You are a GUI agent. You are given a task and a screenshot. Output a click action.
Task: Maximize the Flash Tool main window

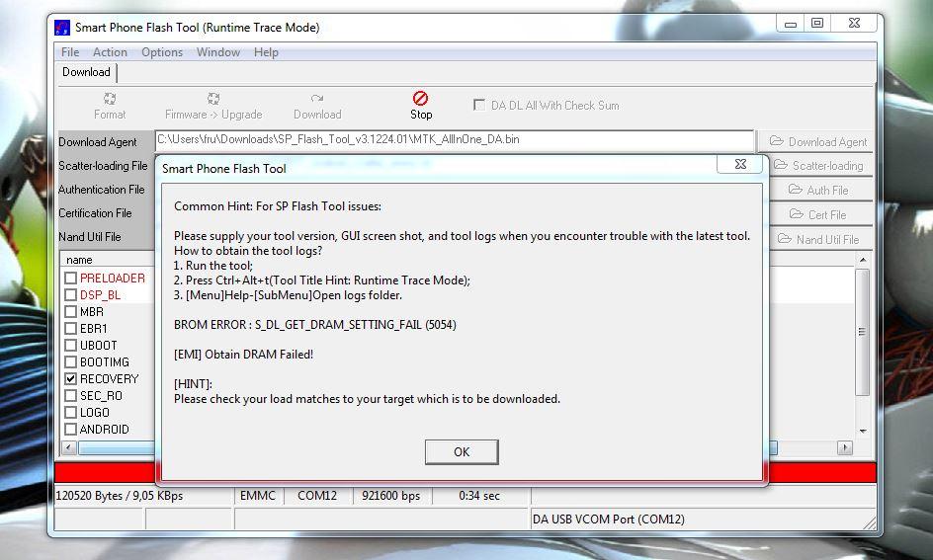click(x=817, y=23)
